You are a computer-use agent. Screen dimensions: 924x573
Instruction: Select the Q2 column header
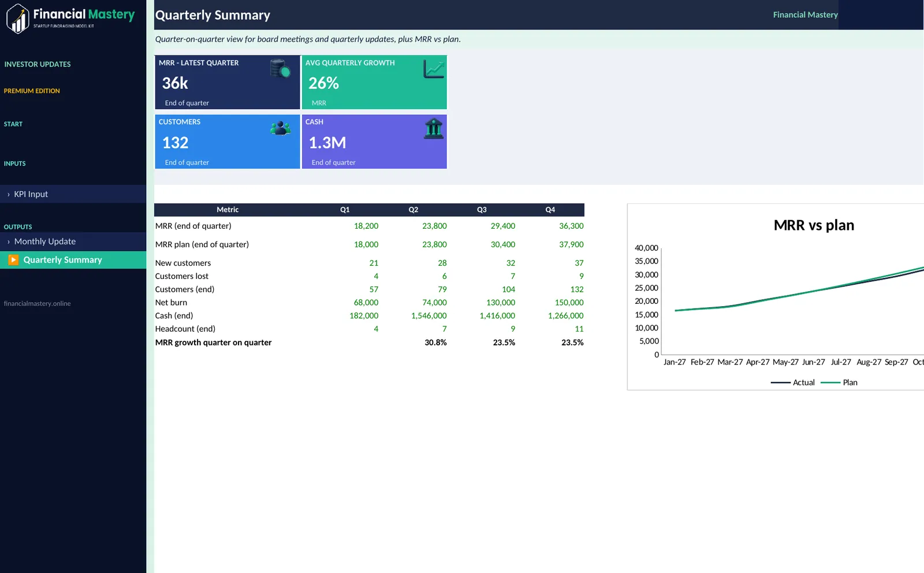point(413,210)
